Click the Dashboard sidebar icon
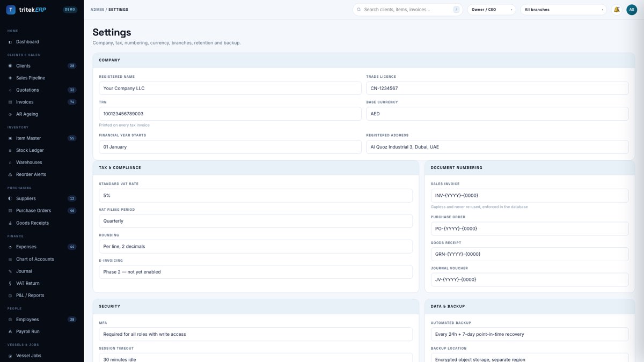644x362 pixels. click(10, 42)
